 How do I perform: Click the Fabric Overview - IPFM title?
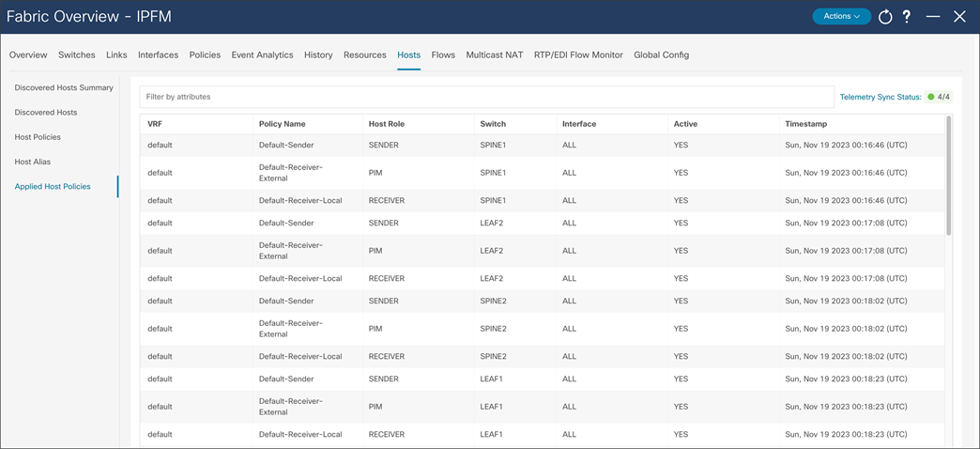tap(89, 17)
